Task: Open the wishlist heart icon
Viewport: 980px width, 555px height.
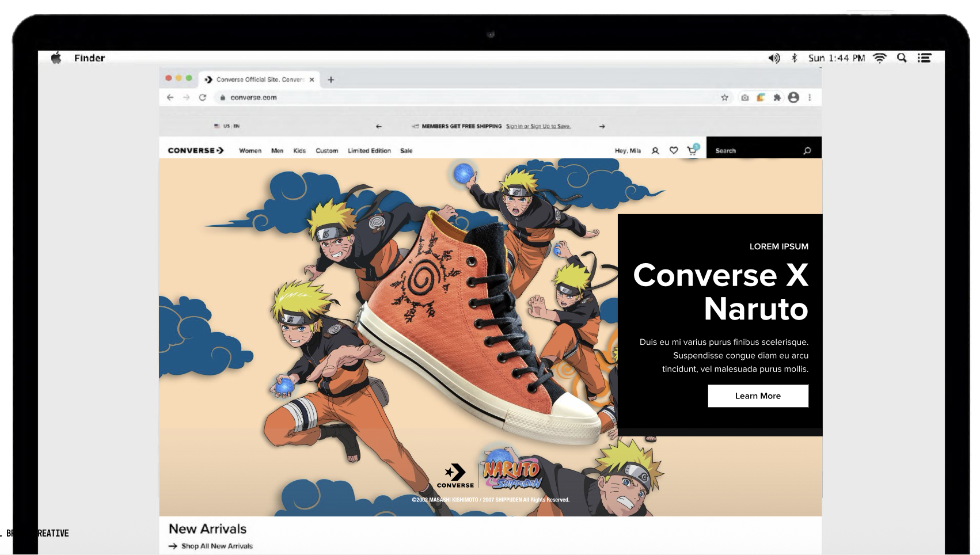Action: point(674,150)
